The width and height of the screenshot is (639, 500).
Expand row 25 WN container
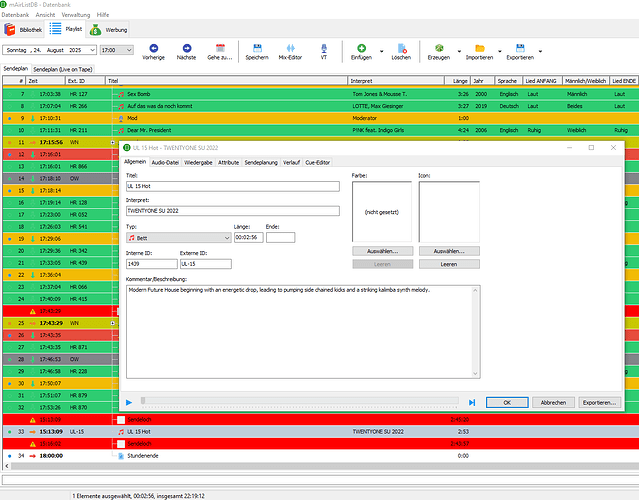(x=112, y=323)
